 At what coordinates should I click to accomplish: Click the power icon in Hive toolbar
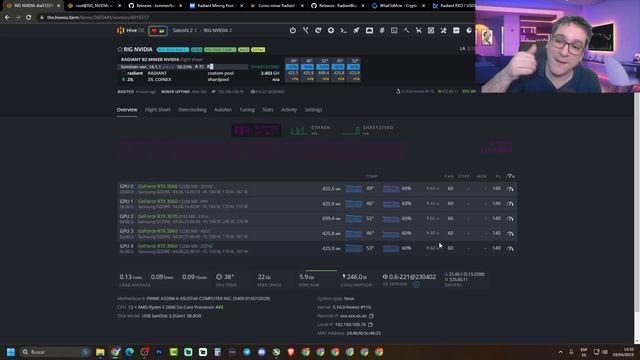293,30
